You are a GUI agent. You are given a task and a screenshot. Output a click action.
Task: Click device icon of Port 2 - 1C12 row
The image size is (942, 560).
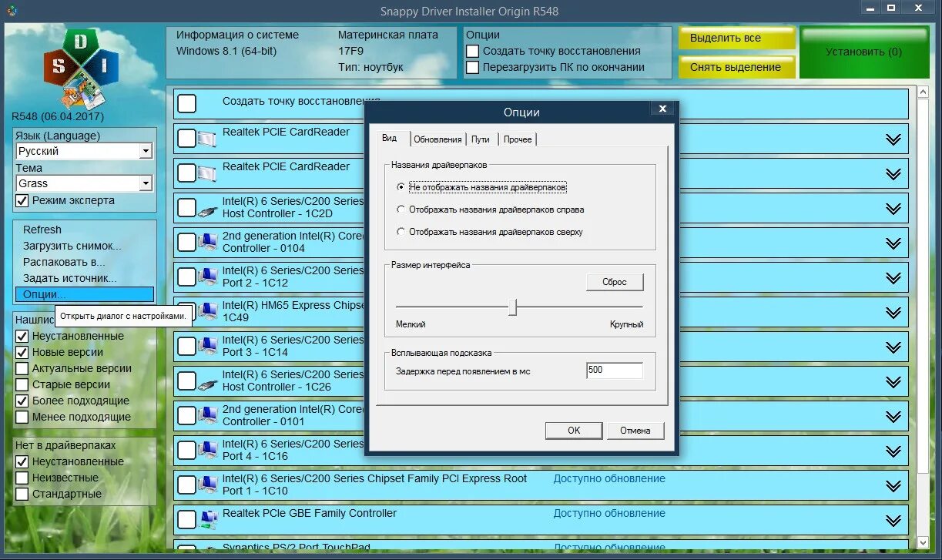click(207, 277)
